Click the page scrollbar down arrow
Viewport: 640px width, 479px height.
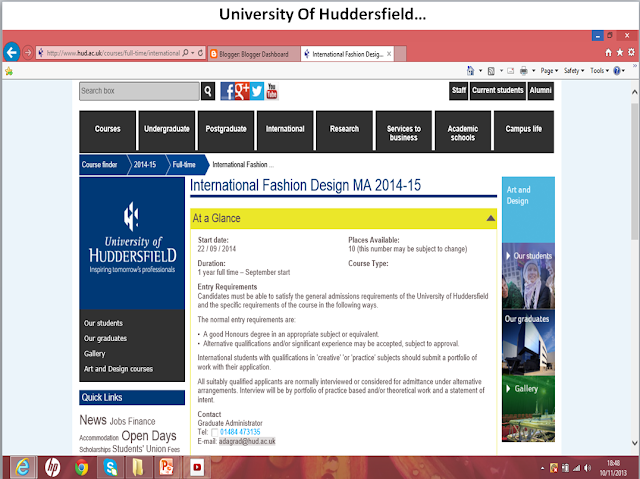(x=634, y=443)
